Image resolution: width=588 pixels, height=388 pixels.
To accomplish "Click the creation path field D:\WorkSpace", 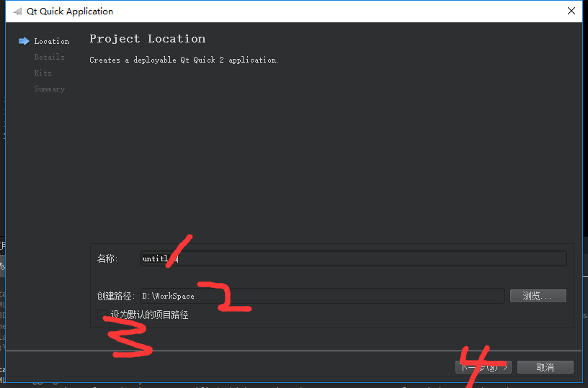I will (x=323, y=296).
